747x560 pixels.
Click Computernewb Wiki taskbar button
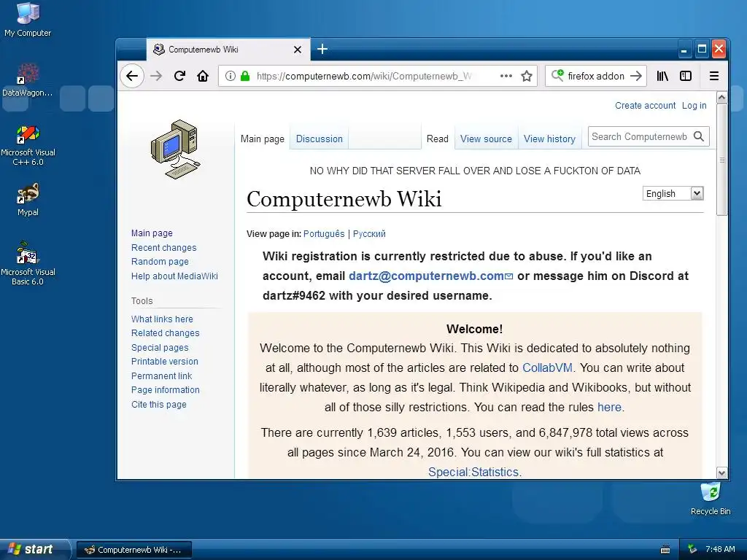pos(134,550)
